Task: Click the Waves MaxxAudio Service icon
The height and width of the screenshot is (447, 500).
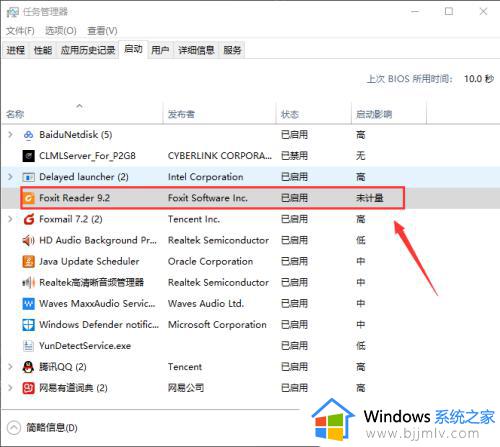Action: pos(28,304)
